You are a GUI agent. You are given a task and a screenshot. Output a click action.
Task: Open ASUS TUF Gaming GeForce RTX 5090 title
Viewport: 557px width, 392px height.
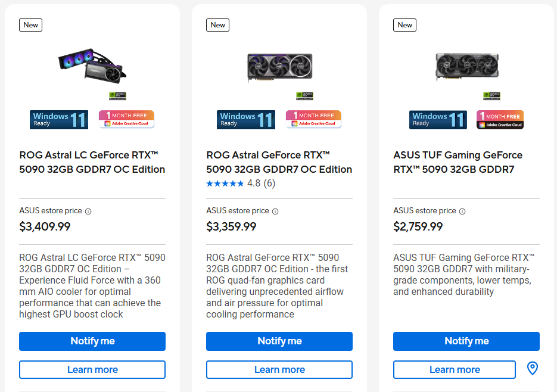pos(458,162)
